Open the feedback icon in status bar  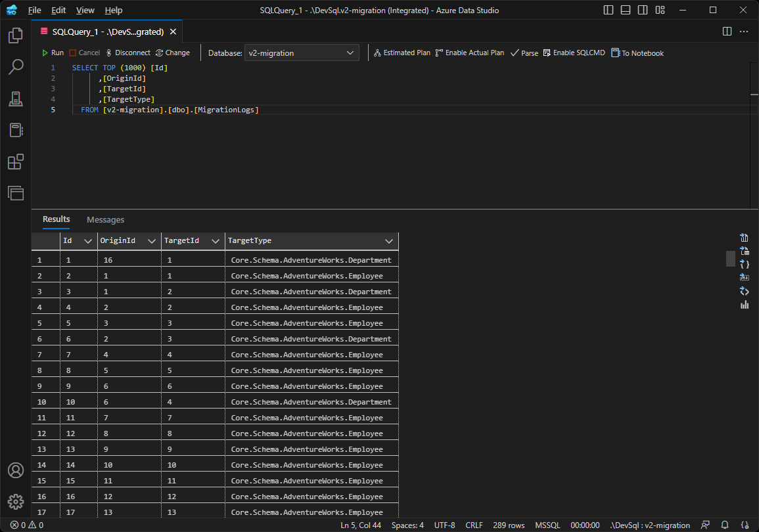705,525
